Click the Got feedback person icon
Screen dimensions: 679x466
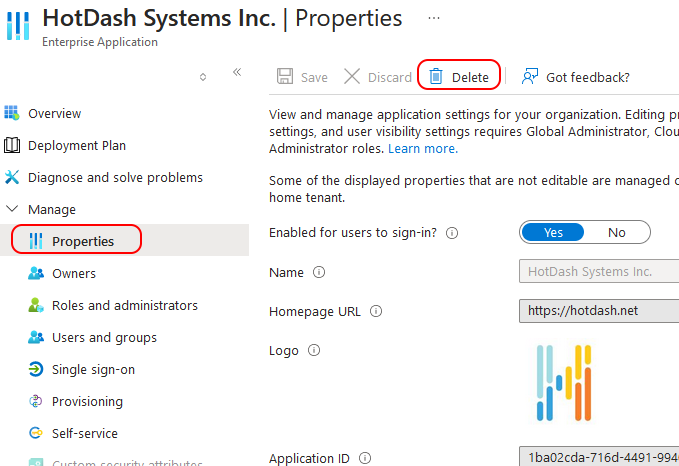point(530,77)
